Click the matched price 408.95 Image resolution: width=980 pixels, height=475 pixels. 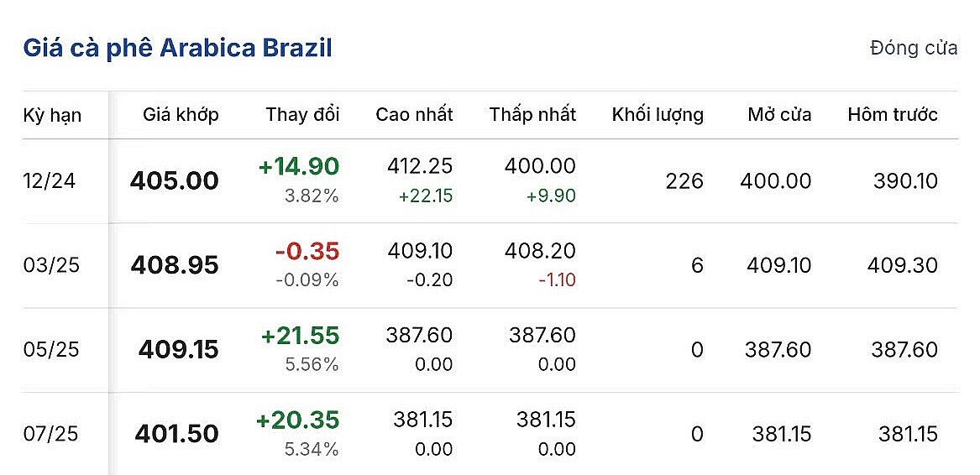[x=174, y=265]
